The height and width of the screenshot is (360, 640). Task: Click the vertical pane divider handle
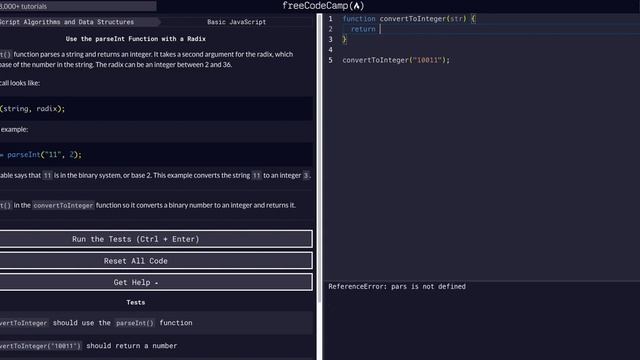click(x=320, y=187)
